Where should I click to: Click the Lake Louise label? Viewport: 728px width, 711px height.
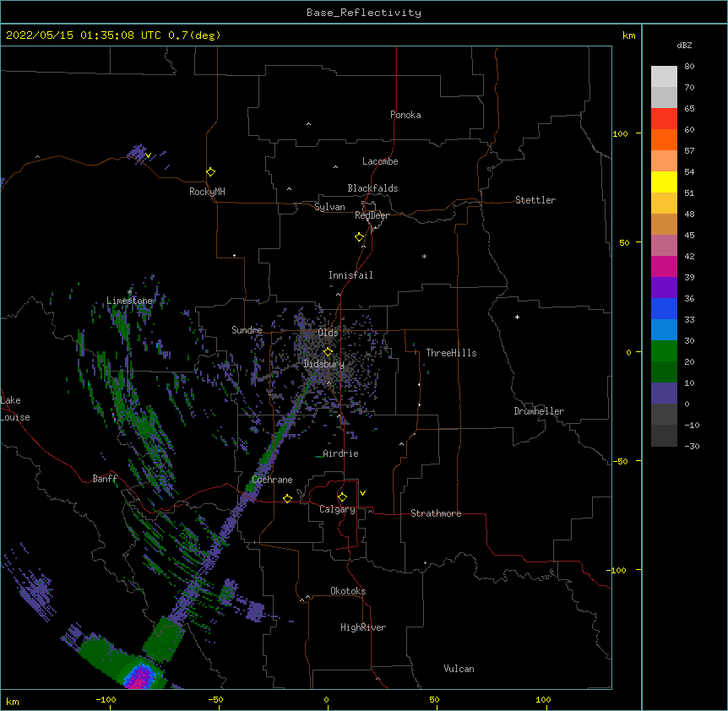pos(15,409)
